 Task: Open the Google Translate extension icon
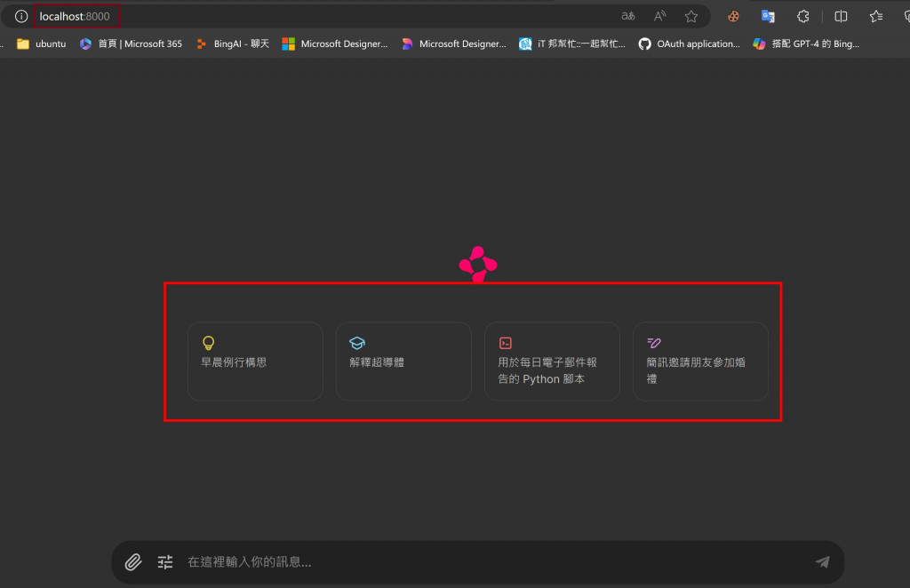coord(768,16)
